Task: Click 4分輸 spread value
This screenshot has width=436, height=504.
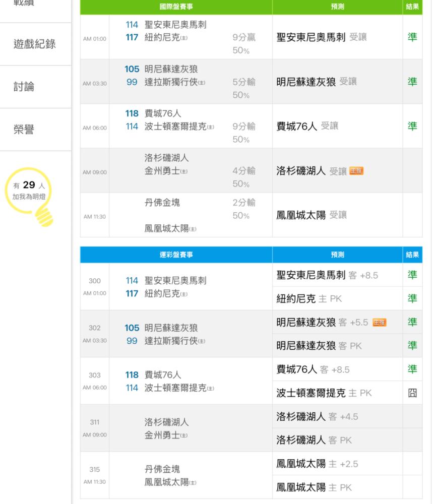Action: (x=244, y=171)
